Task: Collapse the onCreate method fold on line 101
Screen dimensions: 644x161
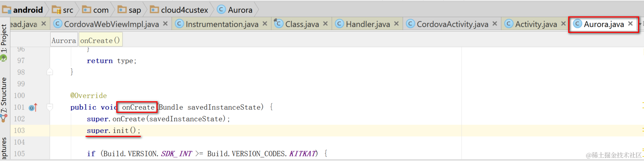Action: pos(50,107)
